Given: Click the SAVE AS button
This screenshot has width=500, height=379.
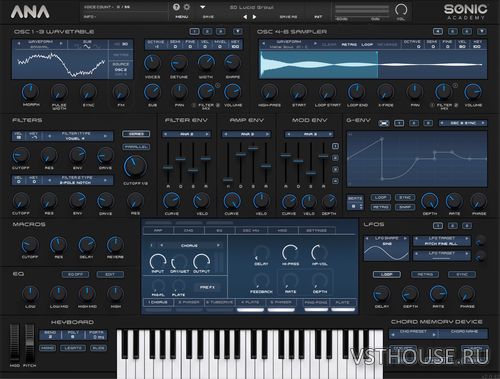Looking at the screenshot, I should tap(288, 17).
